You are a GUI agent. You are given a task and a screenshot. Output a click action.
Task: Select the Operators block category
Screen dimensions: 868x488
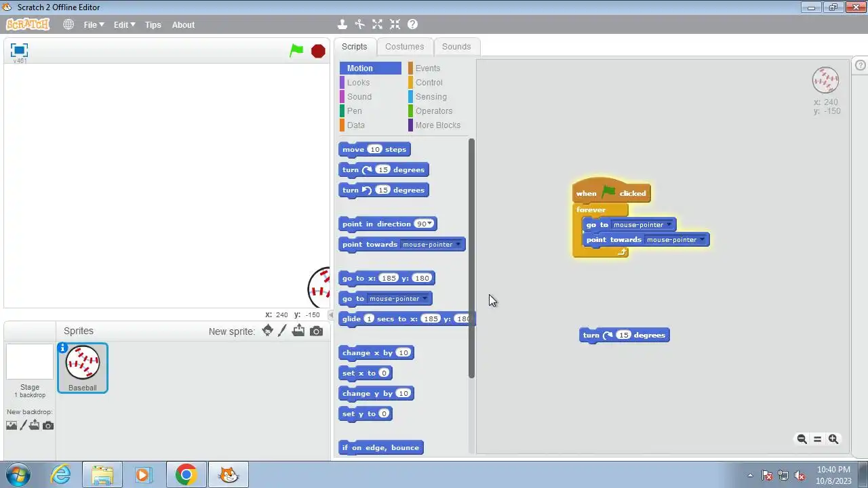(x=437, y=110)
